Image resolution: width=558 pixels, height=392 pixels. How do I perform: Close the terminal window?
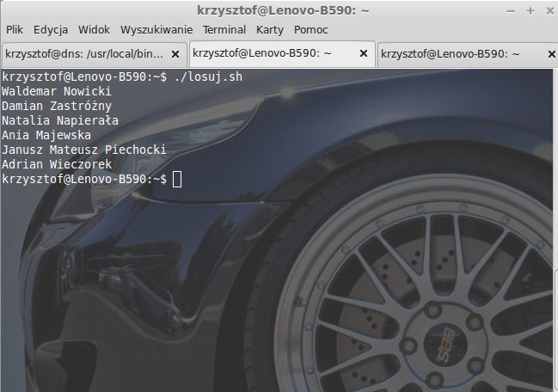pos(550,11)
